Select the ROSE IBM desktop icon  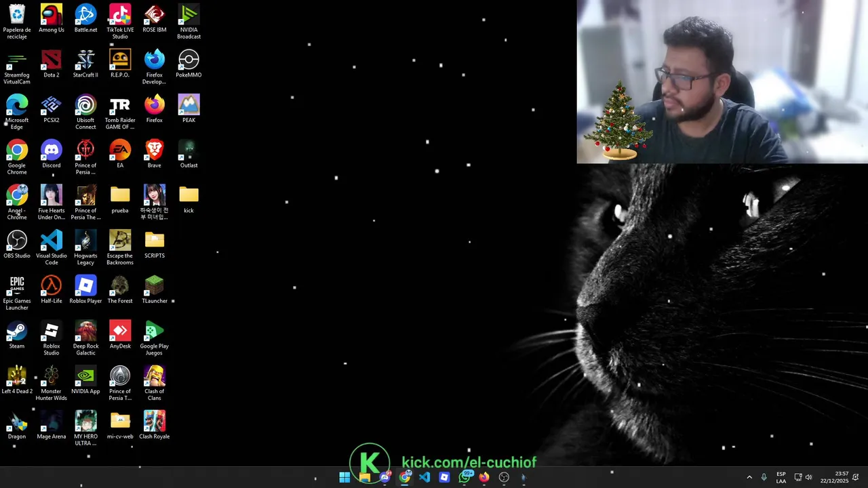155,18
